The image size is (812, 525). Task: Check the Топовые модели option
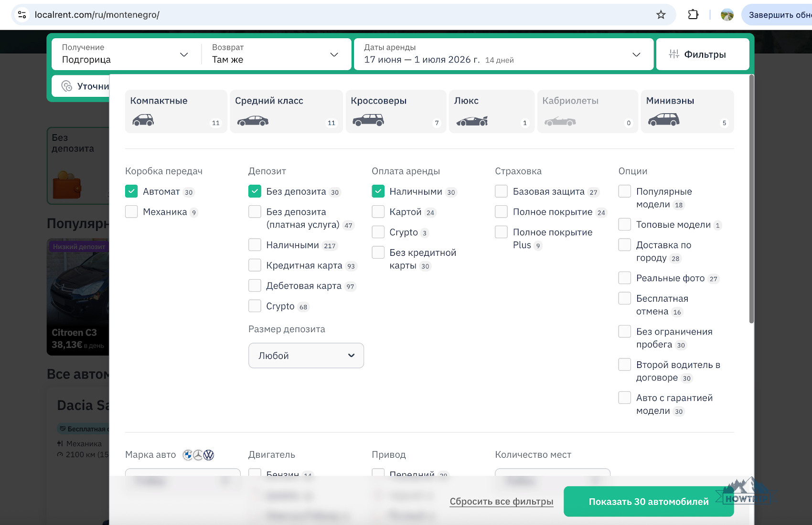pos(624,224)
